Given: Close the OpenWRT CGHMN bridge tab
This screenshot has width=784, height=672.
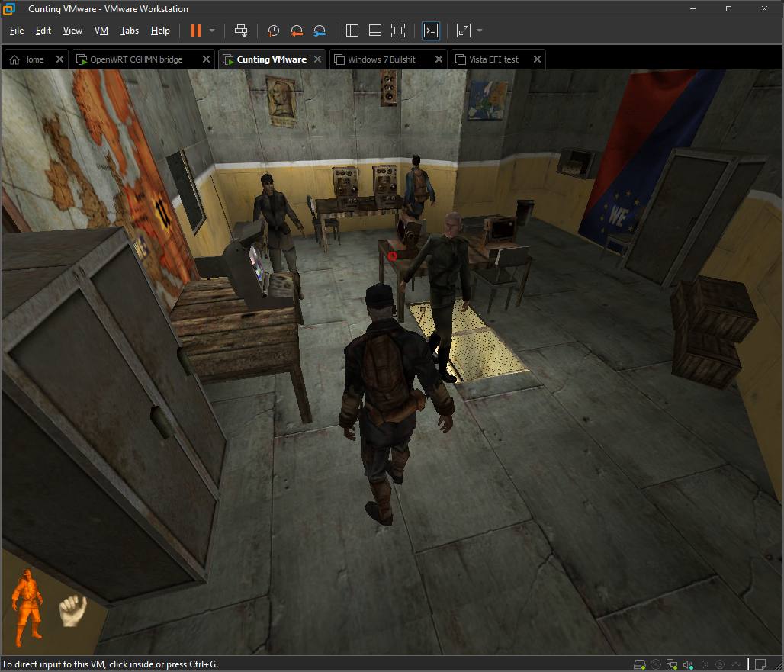Looking at the screenshot, I should (x=206, y=59).
